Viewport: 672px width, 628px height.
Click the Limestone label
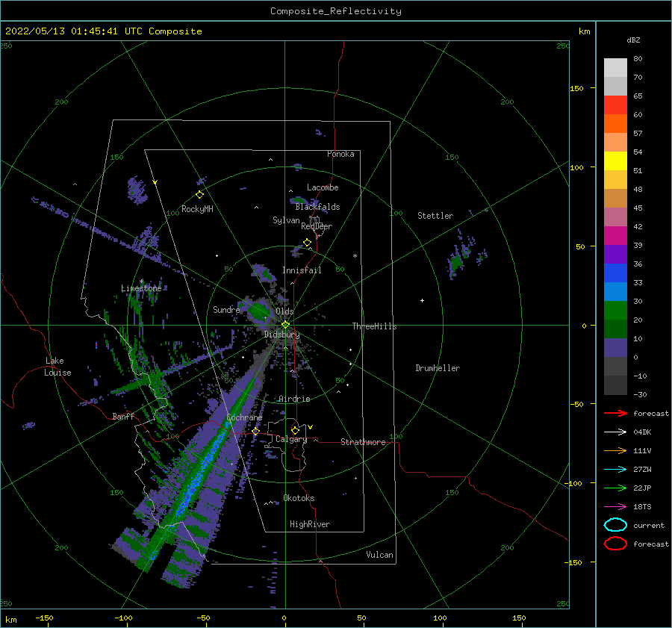[141, 288]
